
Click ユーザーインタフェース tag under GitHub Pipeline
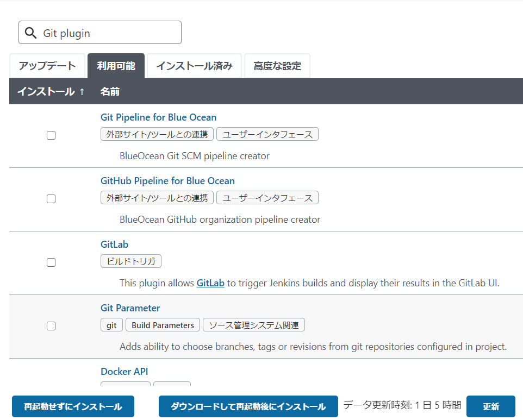point(267,198)
